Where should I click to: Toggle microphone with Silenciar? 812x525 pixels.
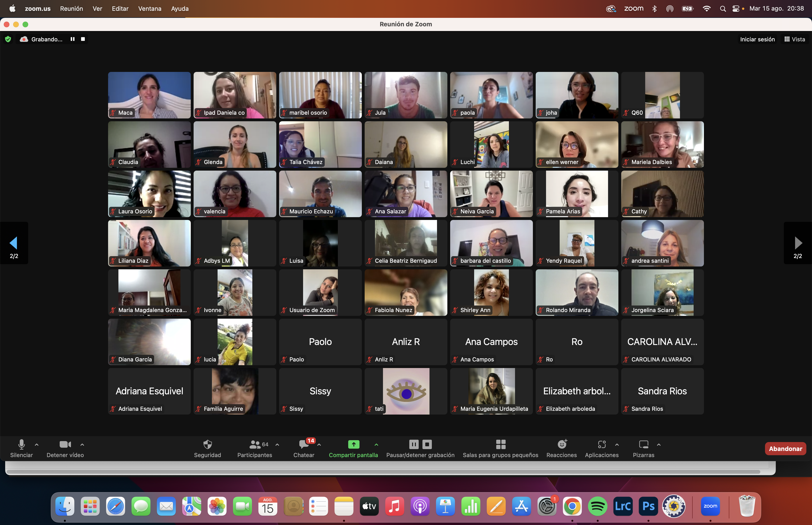[21, 445]
